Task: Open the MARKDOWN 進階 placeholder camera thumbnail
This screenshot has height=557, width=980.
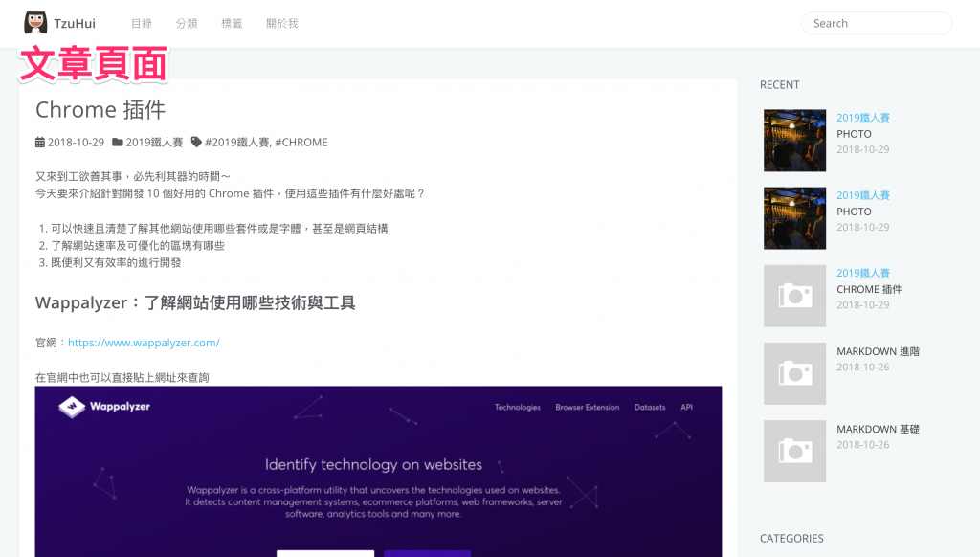Action: pyautogui.click(x=794, y=373)
